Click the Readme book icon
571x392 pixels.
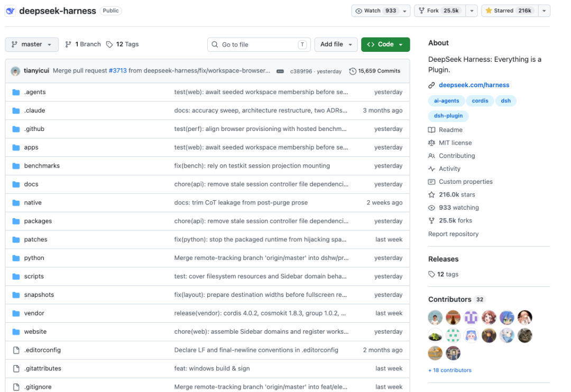(x=431, y=130)
